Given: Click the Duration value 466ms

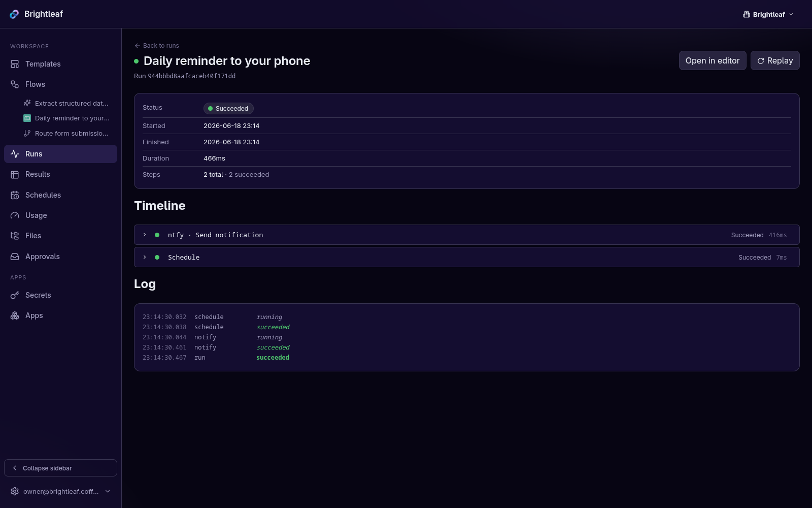Looking at the screenshot, I should point(214,158).
